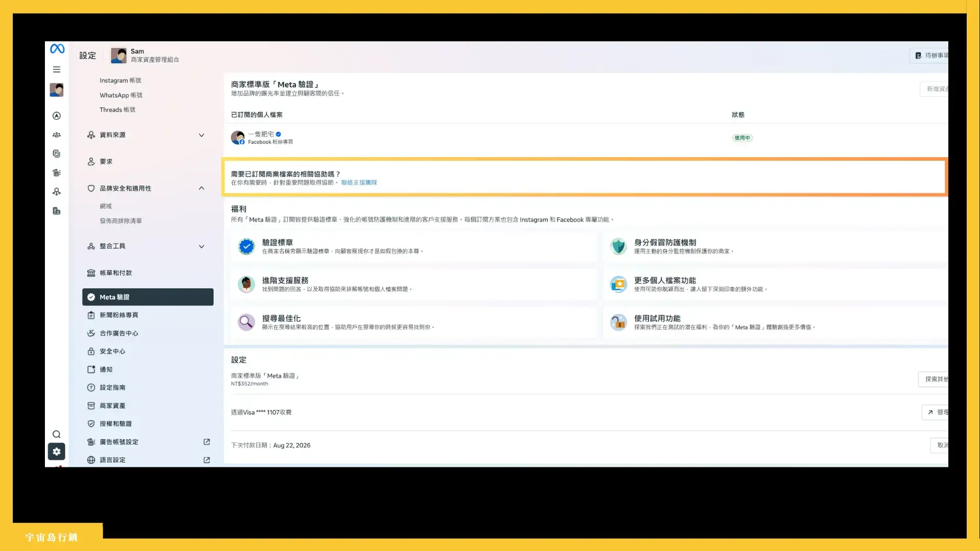Click the 探索其他 plans button

point(933,379)
